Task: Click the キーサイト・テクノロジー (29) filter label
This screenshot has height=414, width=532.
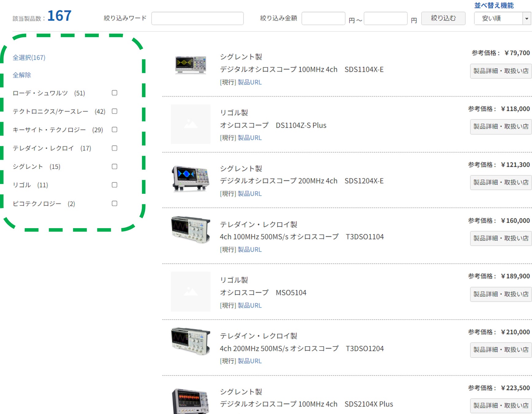Action: (58, 130)
